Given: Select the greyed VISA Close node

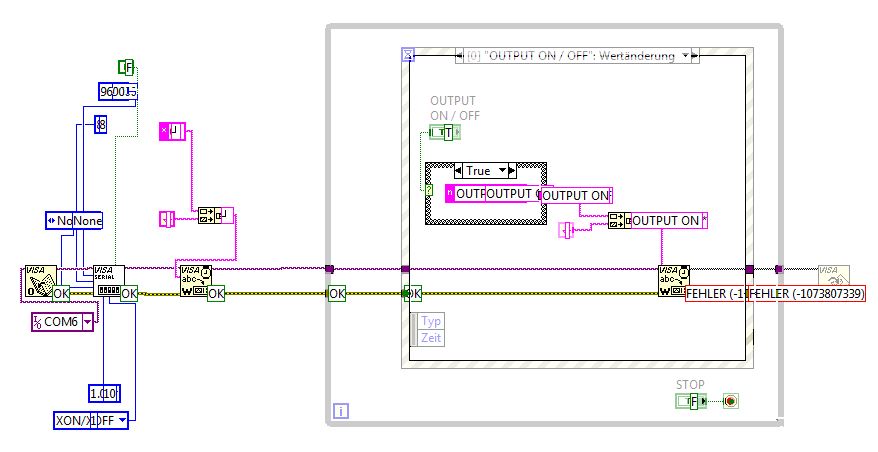Looking at the screenshot, I should click(x=834, y=274).
